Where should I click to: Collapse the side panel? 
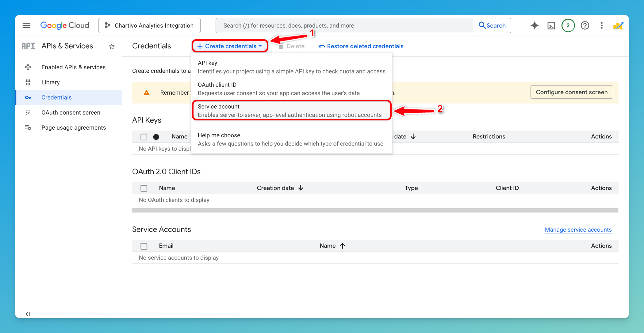(28, 314)
